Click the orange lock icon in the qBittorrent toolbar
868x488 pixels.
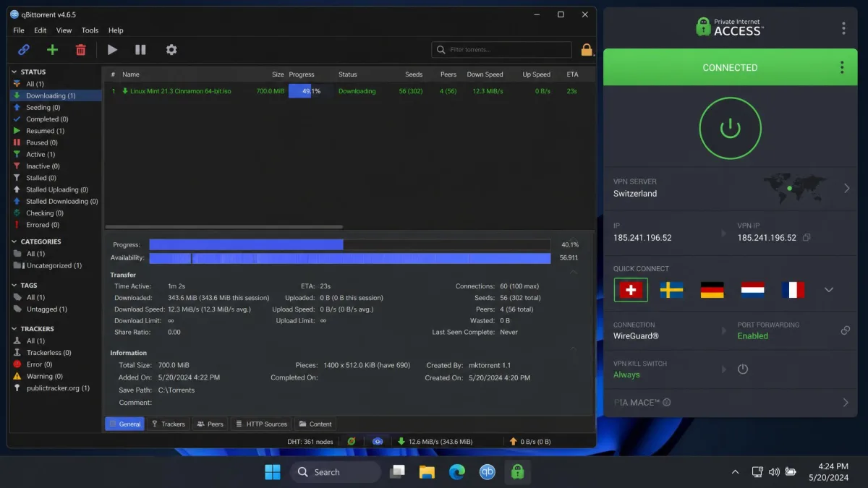tap(587, 50)
